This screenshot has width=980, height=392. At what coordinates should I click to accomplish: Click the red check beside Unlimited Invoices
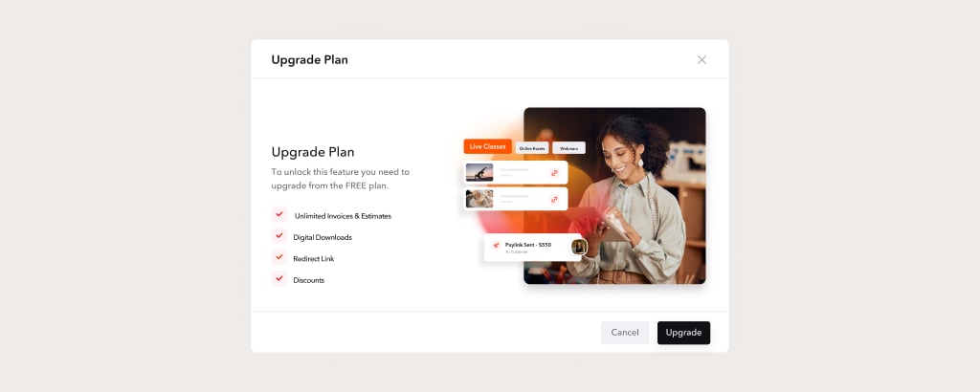[279, 214]
